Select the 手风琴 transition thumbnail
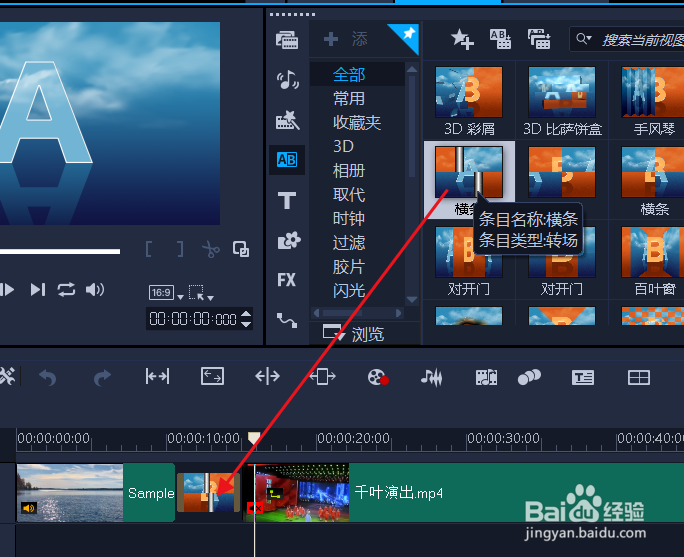The height and width of the screenshot is (557, 684). coord(653,92)
